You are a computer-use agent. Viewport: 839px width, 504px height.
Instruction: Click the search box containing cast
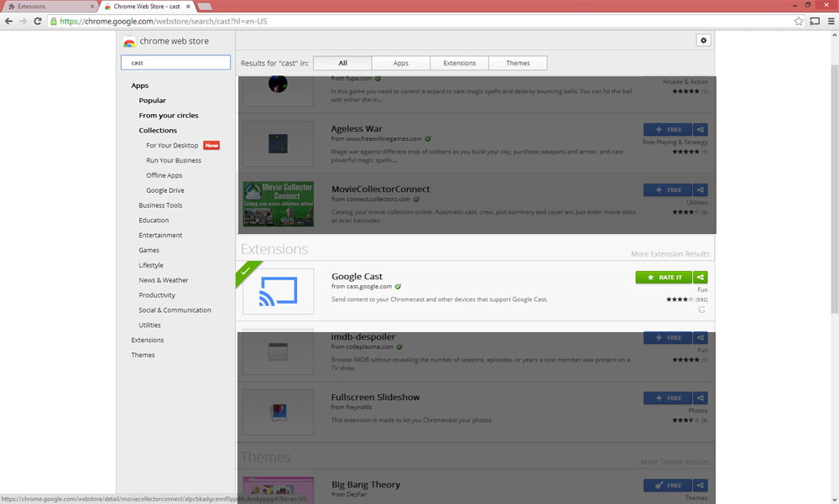pos(175,62)
